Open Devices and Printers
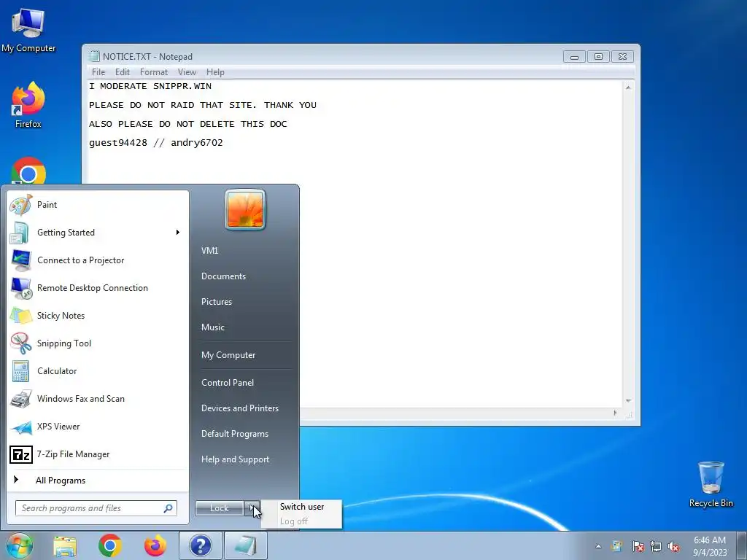This screenshot has width=747, height=560. coord(239,408)
